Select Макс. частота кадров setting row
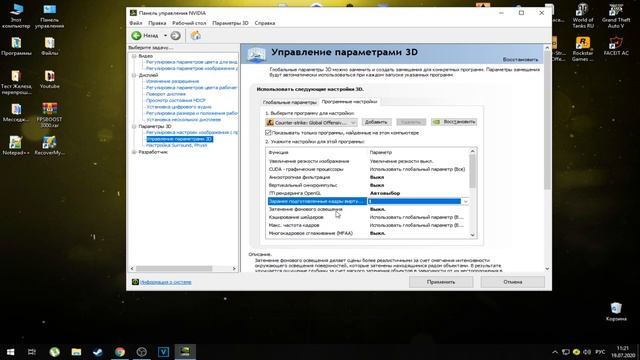Screen dimensions: 640x360 (367, 225)
